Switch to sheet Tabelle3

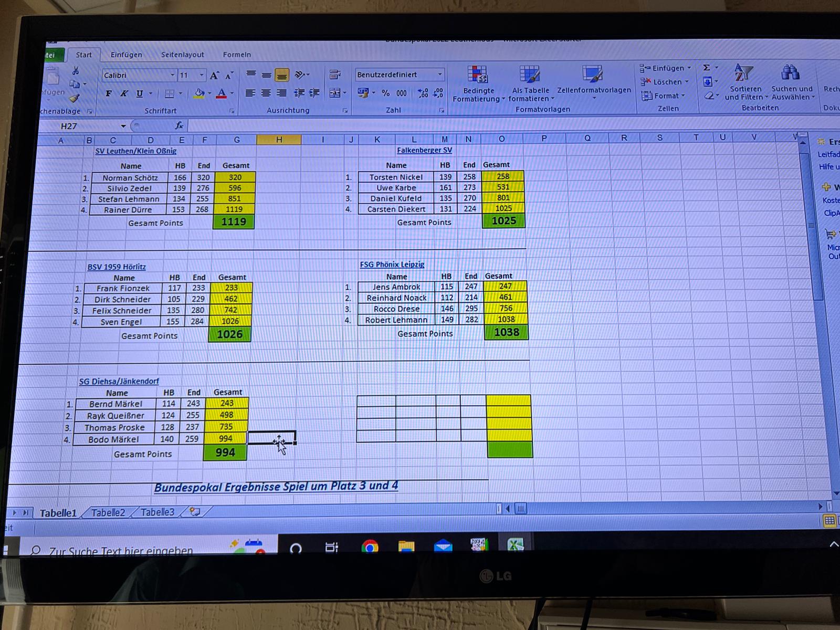pos(157,512)
